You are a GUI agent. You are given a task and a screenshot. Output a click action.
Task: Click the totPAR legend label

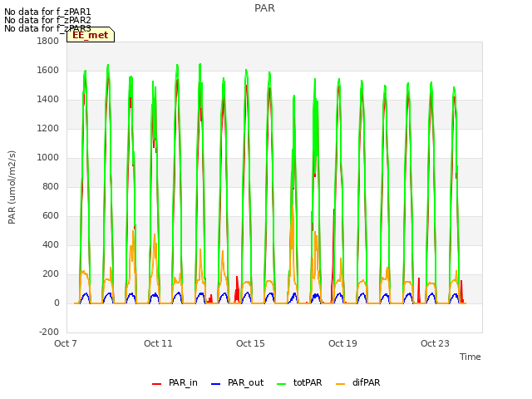[x=308, y=382]
